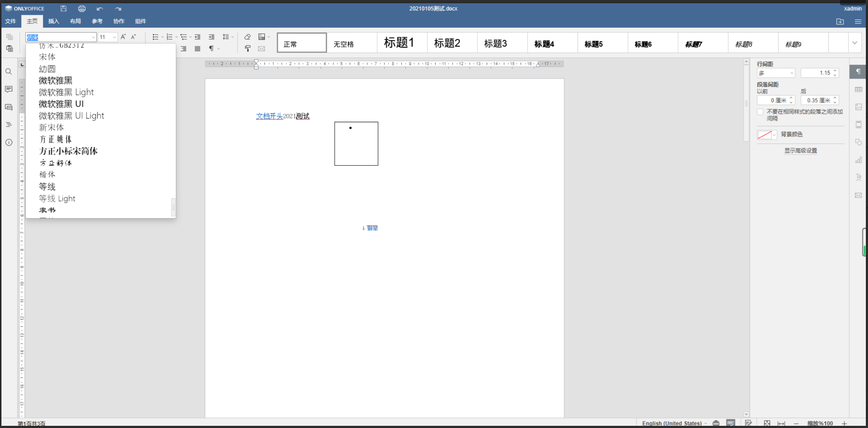
Task: Switch to the 插入 tab
Action: click(x=54, y=21)
